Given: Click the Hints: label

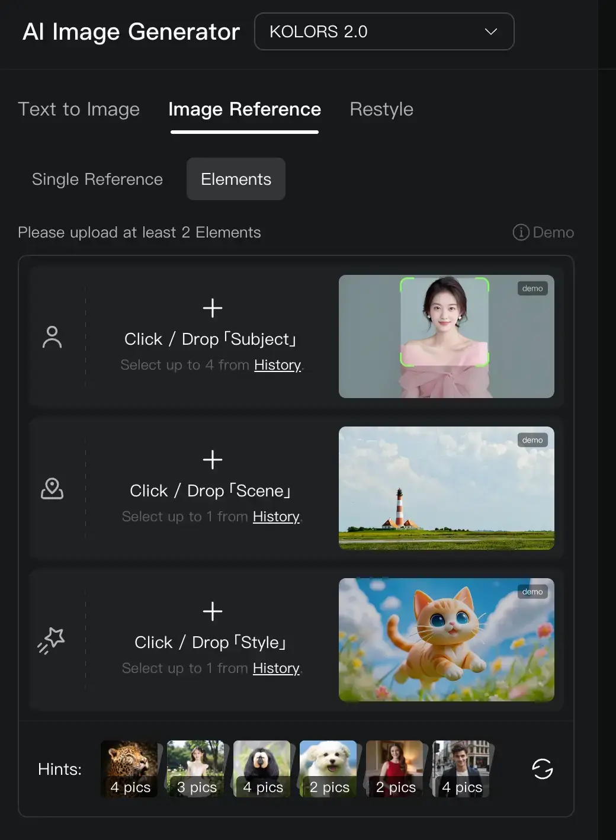Looking at the screenshot, I should click(60, 769).
